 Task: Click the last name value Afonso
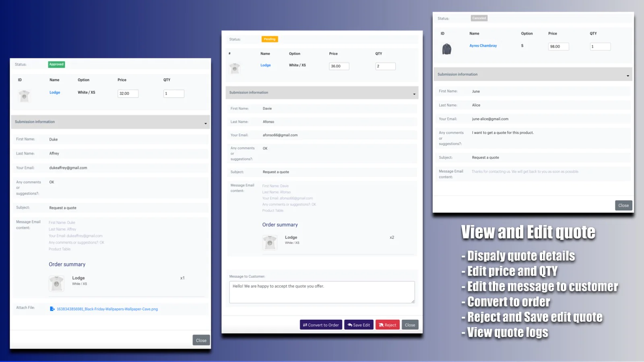[268, 122]
